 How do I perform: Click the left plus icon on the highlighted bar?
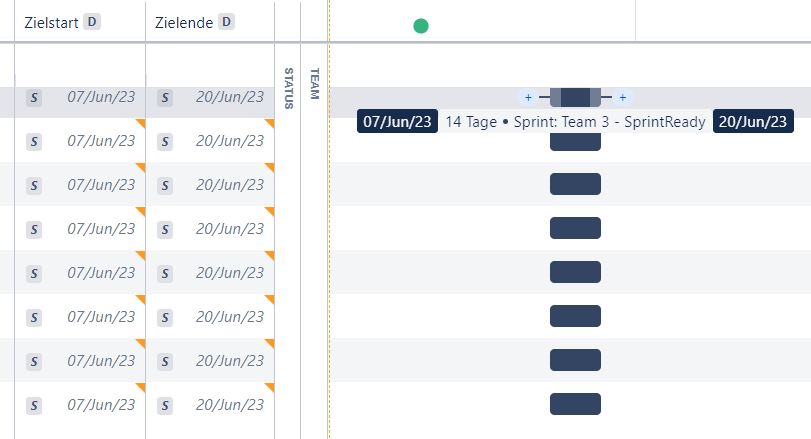click(x=528, y=97)
